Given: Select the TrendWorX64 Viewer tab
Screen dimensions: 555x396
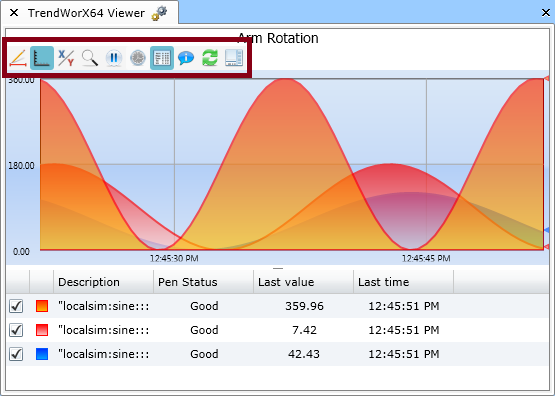Looking at the screenshot, I should (x=86, y=13).
